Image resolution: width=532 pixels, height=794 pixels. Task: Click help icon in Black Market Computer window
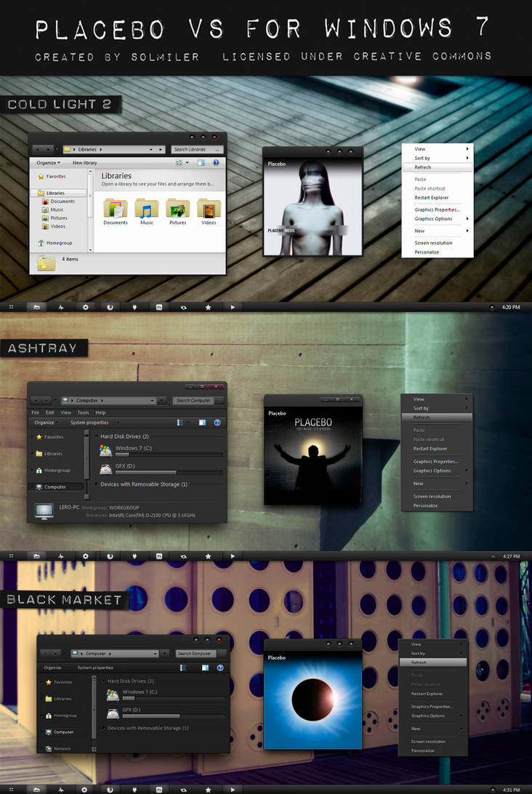coord(220,667)
